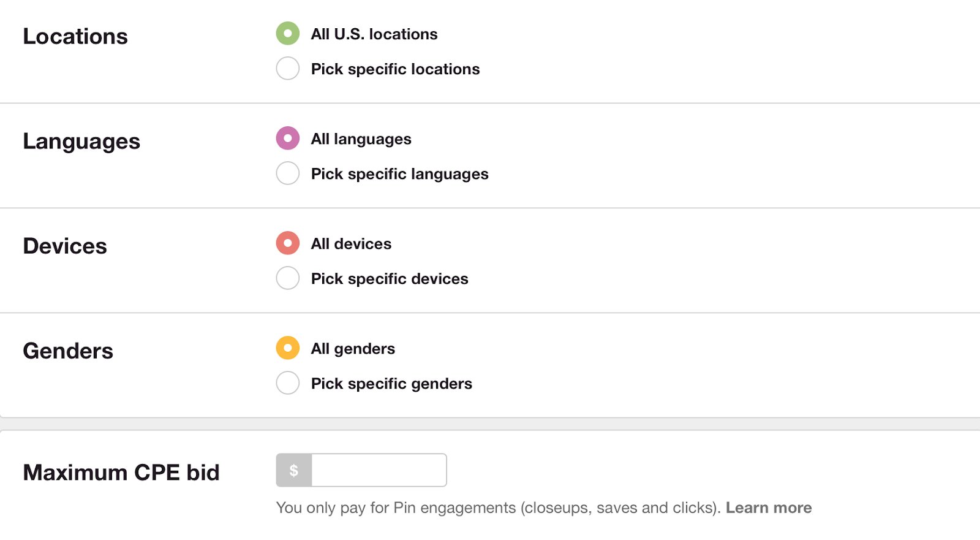Select the green All U.S. locations radio button
Viewport: 980px width, 540px height.
click(x=288, y=34)
